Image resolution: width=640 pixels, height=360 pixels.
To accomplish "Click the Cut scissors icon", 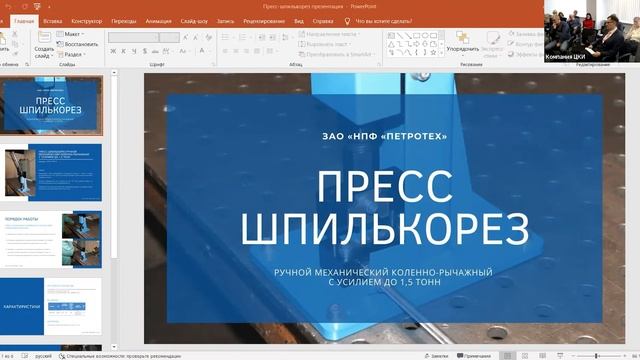I will (15, 34).
